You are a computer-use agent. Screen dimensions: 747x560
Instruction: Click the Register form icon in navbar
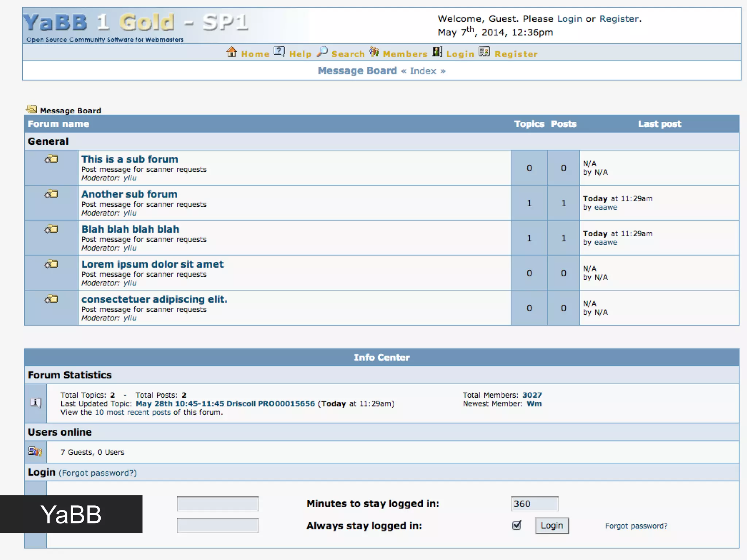484,52
